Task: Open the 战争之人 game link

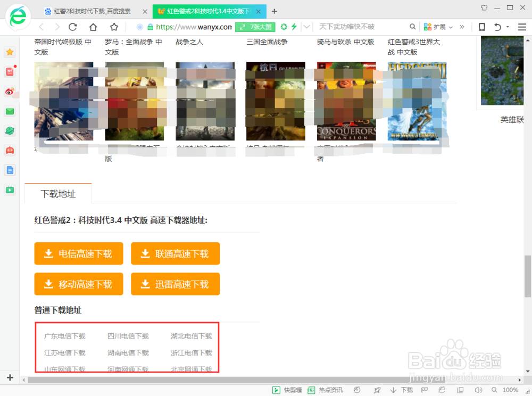Action: (189, 42)
